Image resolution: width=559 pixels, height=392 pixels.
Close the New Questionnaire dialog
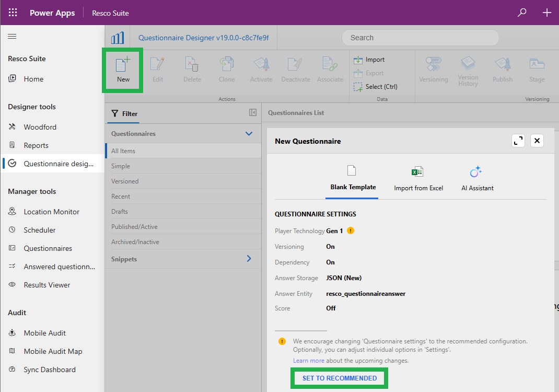(537, 141)
